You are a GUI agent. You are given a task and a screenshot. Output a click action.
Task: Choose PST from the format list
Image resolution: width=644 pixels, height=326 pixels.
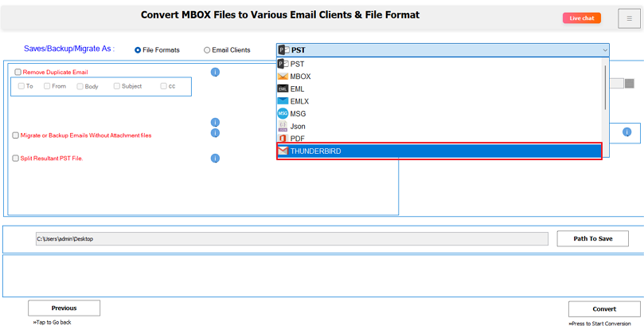point(439,64)
